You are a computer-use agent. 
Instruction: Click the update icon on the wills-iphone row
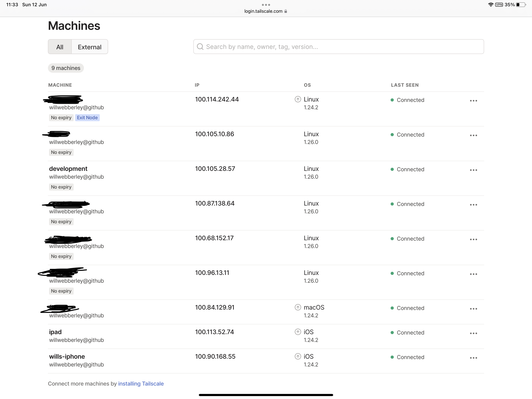298,356
